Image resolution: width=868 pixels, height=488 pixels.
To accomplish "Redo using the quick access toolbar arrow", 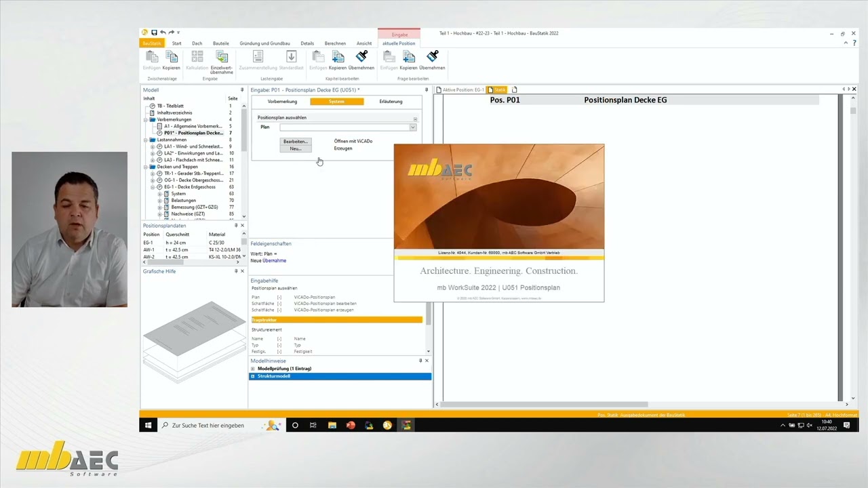I will pos(172,33).
